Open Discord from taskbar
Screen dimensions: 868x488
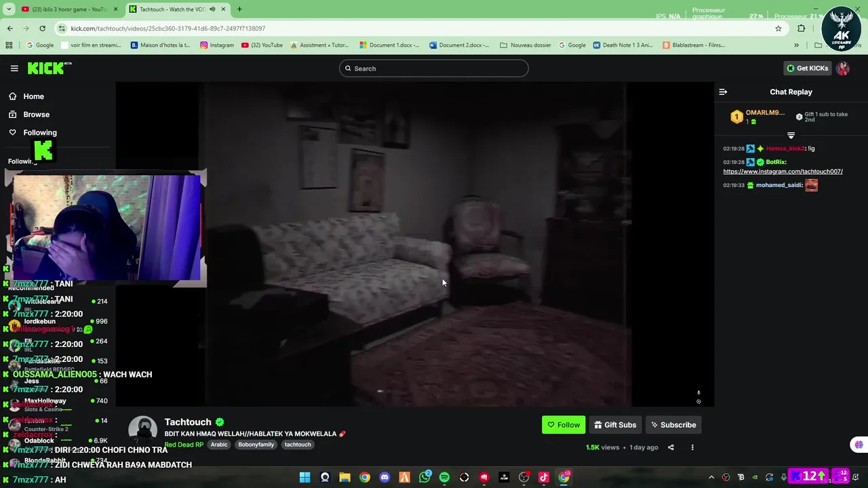[384, 478]
